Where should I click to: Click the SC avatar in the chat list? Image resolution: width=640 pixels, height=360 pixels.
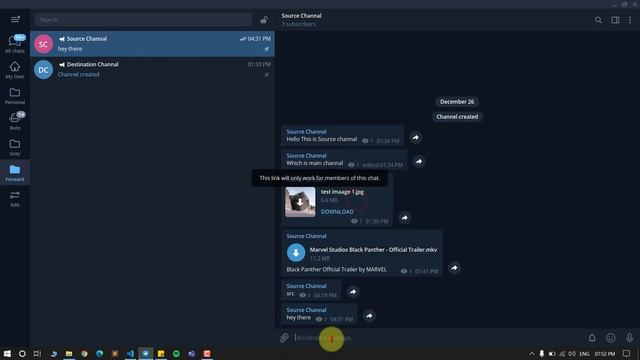point(43,44)
